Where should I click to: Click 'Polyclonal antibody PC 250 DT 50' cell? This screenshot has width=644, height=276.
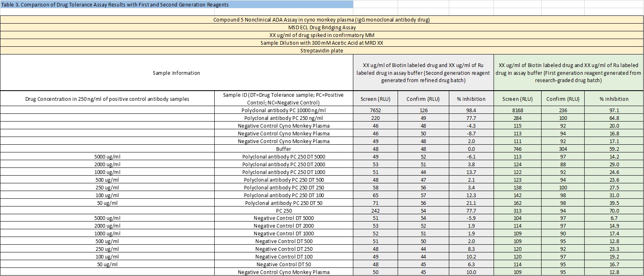[x=283, y=203]
